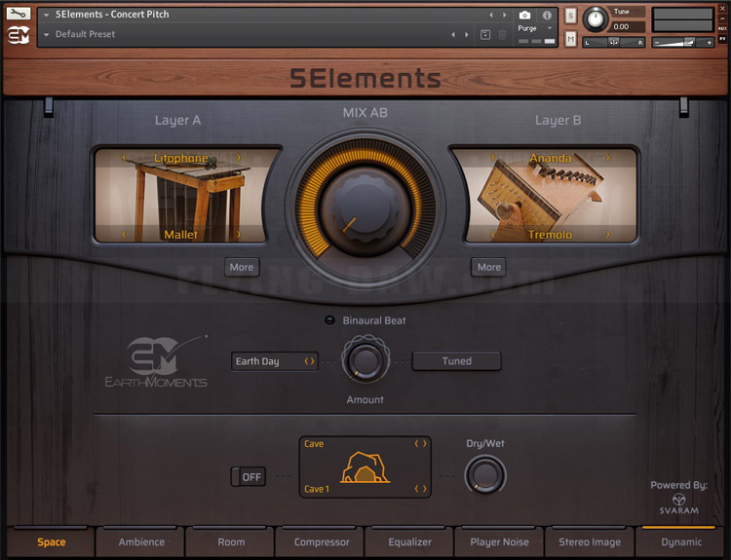
Task: Enable the Binaural Beat toggle
Action: (x=329, y=320)
